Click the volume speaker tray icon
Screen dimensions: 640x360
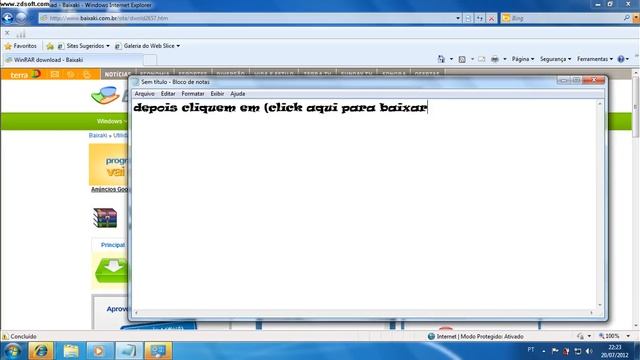pyautogui.click(x=589, y=351)
